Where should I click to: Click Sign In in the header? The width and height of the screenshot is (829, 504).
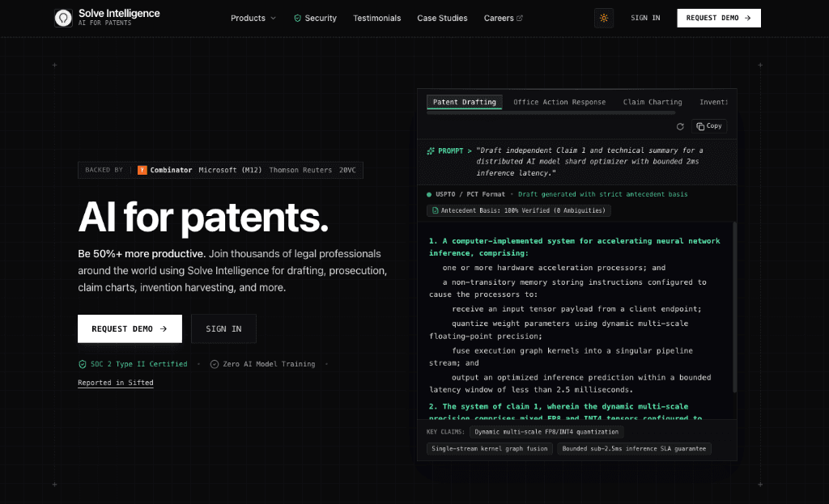[x=645, y=18]
